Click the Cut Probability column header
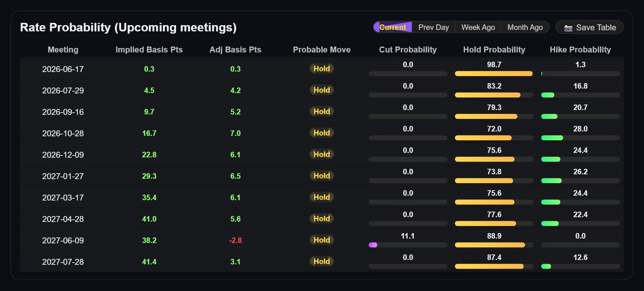Viewport: 644px width, 291px height. 408,49
